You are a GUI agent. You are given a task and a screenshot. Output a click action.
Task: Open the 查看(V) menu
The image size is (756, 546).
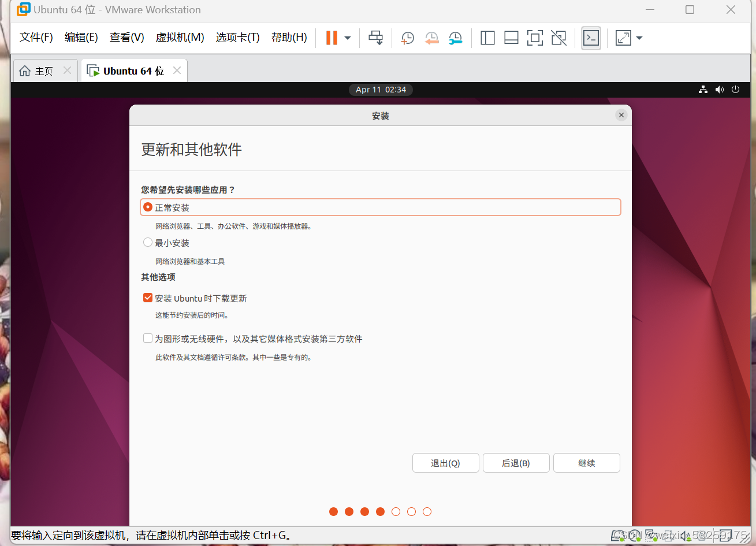click(x=127, y=38)
